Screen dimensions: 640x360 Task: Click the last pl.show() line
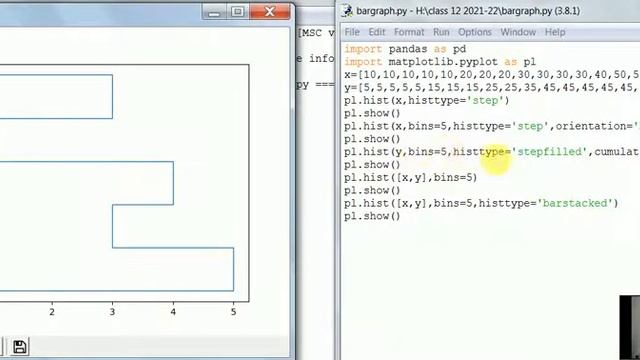[x=372, y=216]
